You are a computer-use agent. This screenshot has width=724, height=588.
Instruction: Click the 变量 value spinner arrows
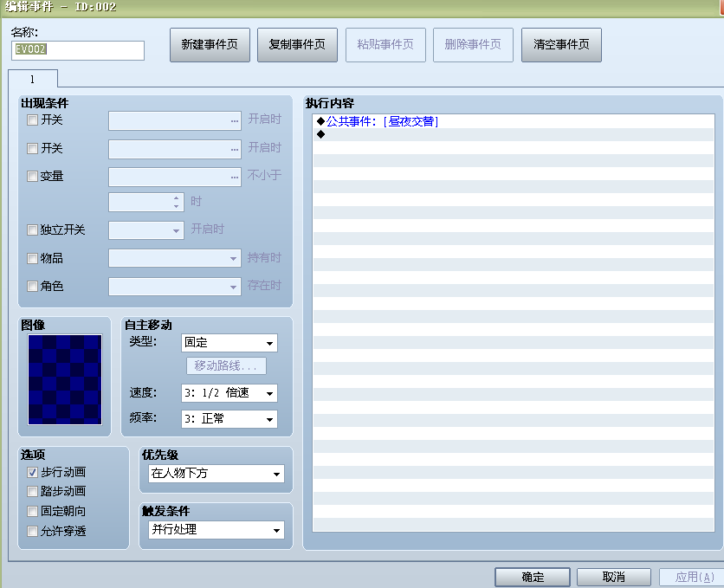click(x=177, y=202)
